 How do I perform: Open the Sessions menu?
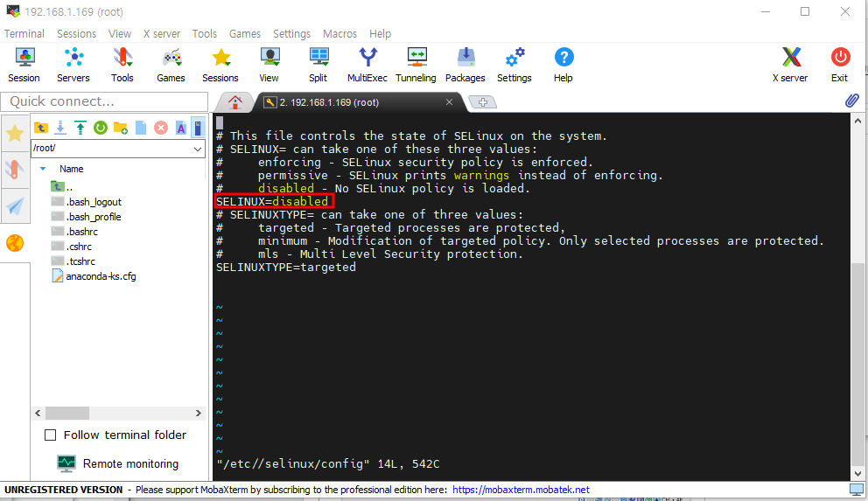pos(76,34)
